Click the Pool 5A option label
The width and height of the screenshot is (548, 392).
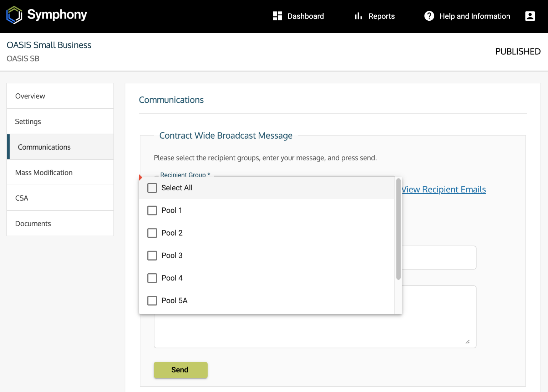(174, 301)
